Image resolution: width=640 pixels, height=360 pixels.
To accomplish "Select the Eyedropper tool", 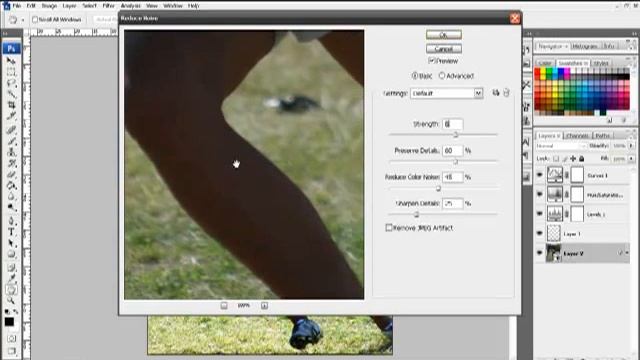I will click(11, 279).
